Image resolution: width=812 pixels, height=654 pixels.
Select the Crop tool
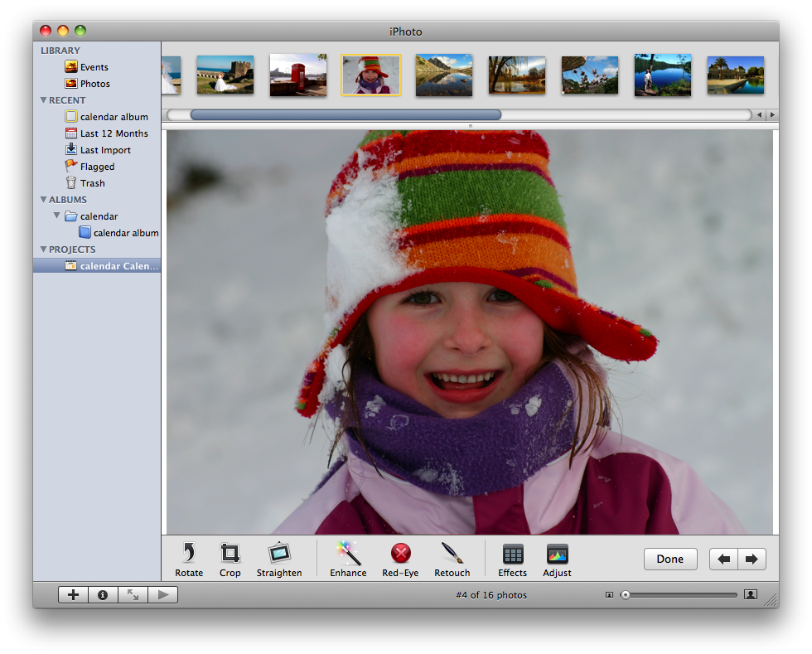(230, 559)
